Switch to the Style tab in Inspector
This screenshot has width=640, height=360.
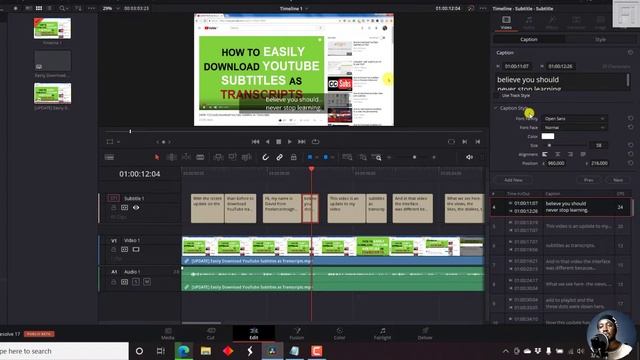[x=600, y=39]
